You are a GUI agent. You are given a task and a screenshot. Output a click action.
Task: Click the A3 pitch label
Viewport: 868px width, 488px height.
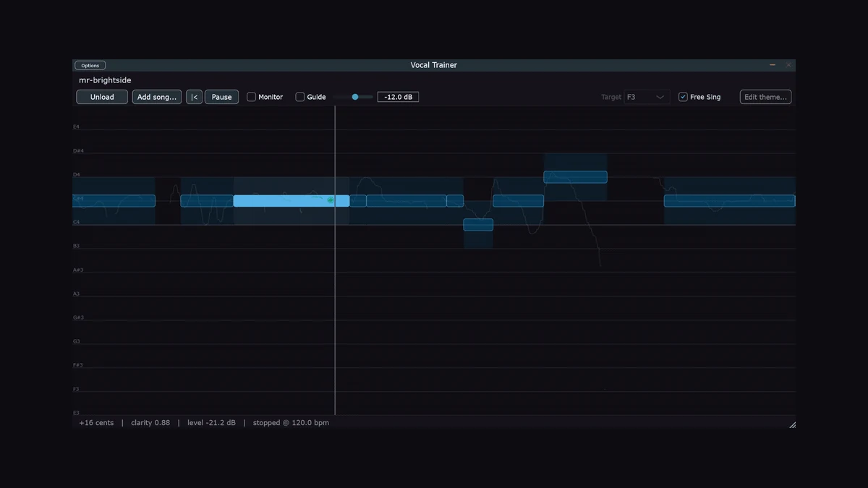77,294
